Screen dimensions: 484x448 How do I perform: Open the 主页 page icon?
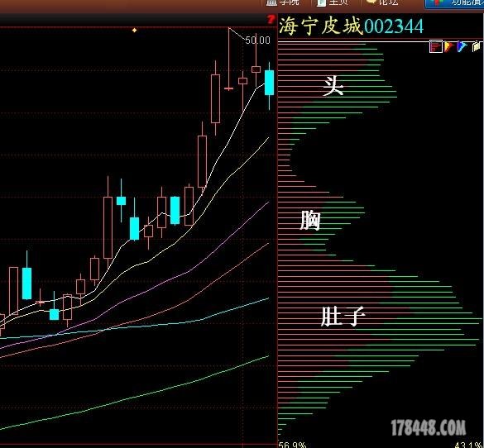click(332, 2)
